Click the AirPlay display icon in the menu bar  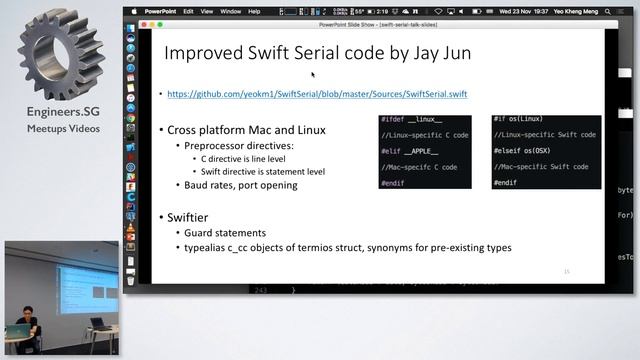point(451,11)
